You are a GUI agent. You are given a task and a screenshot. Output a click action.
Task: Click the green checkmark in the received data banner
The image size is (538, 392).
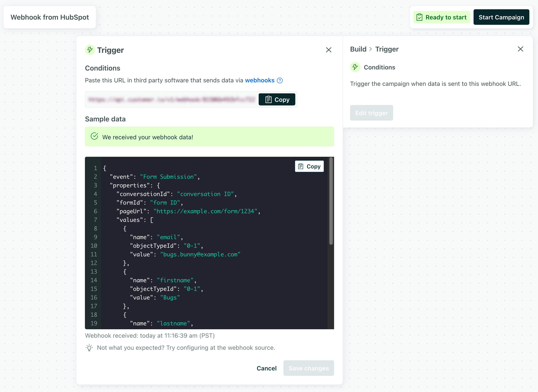click(x=95, y=136)
